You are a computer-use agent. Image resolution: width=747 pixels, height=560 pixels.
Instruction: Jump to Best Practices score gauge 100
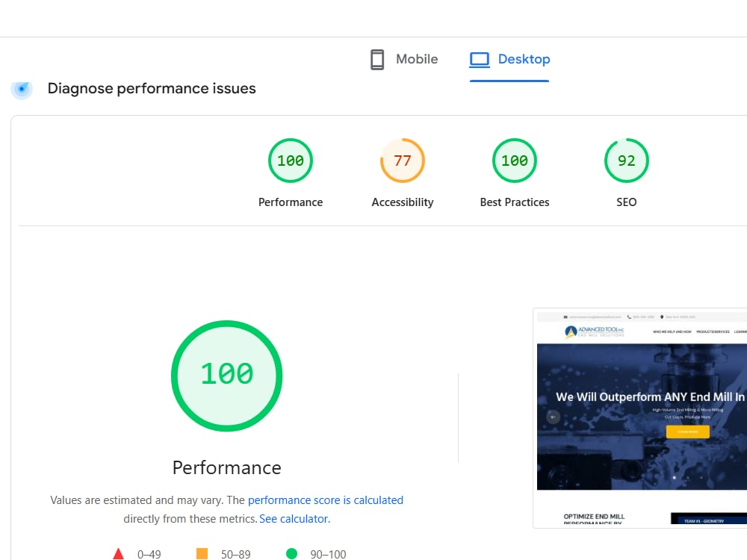(515, 161)
